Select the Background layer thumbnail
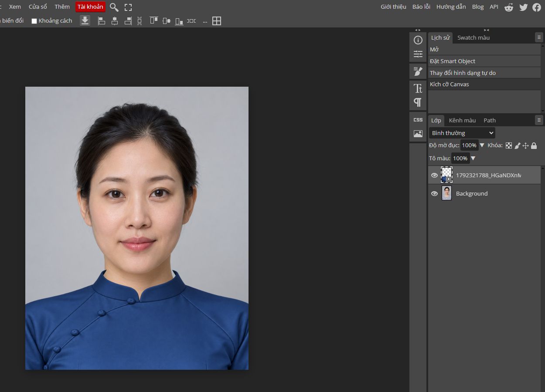This screenshot has width=545, height=392. [446, 193]
